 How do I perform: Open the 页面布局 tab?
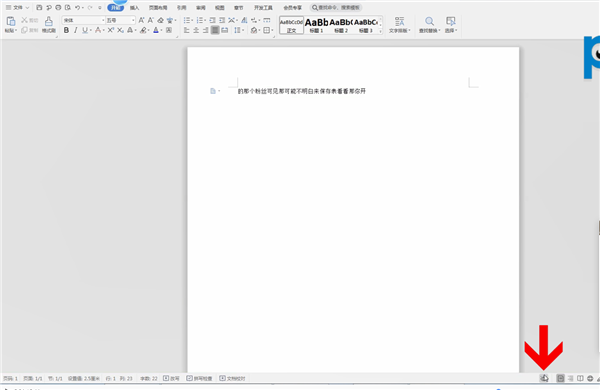click(158, 8)
